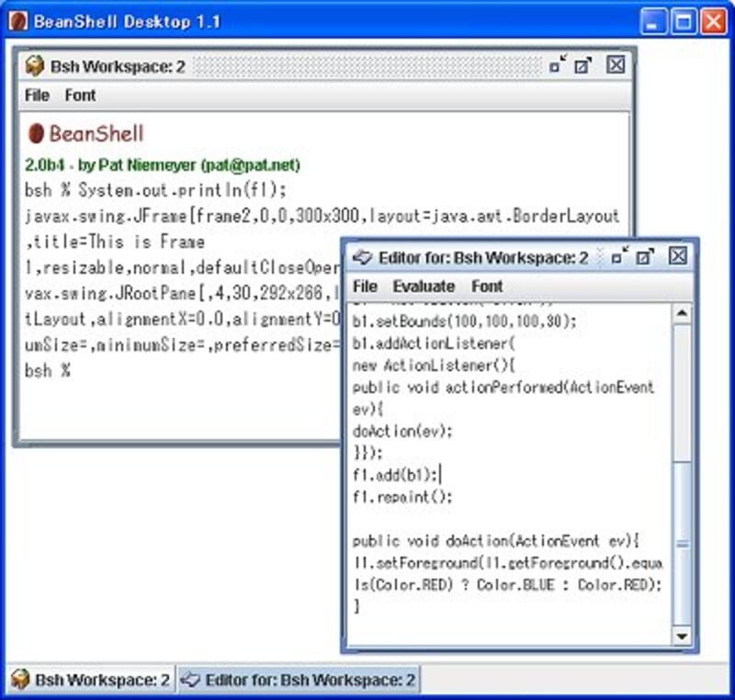
Task: Click 'System.out.println(f1);' command in console
Action: pos(182,190)
